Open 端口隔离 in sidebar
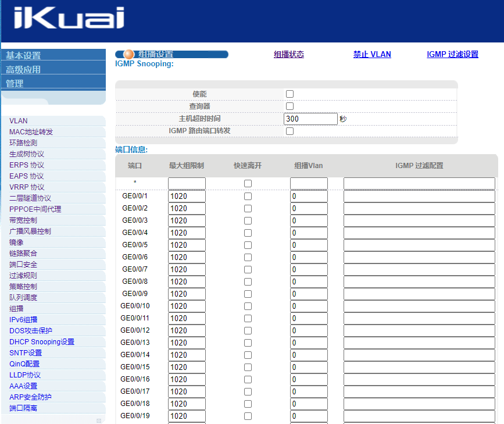Image resolution: width=504 pixels, height=424 pixels. click(23, 408)
